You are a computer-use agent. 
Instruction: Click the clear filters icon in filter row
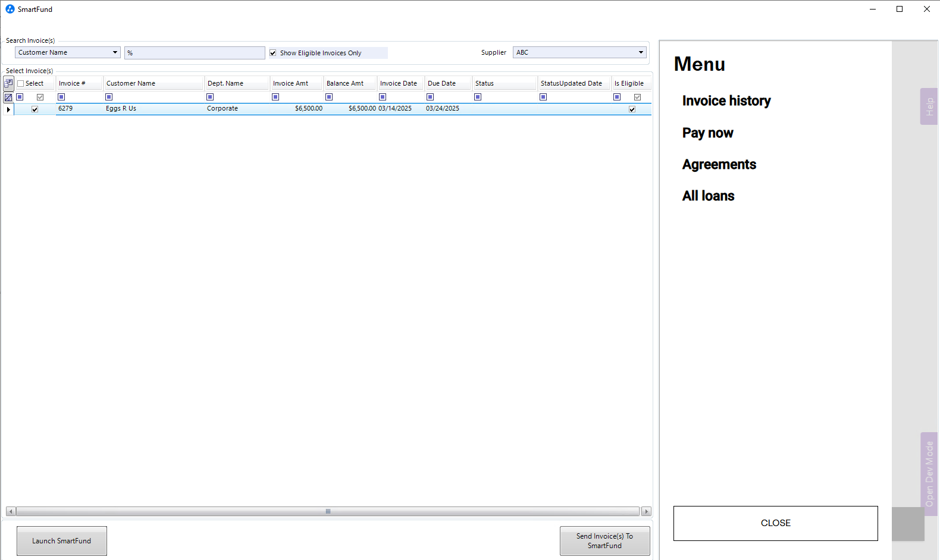pos(8,97)
